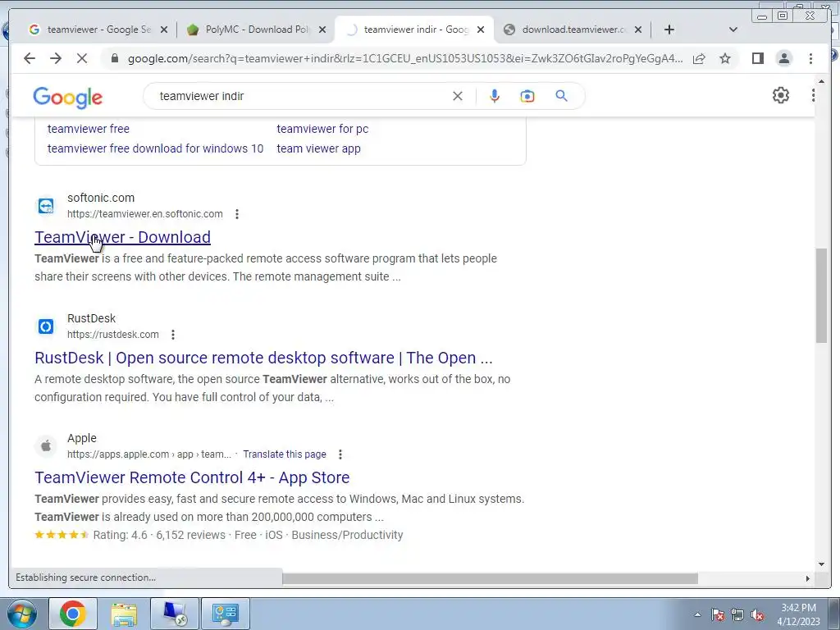Click https://apps.apple.com breadcrumb text
This screenshot has height=630, width=840.
pos(149,454)
